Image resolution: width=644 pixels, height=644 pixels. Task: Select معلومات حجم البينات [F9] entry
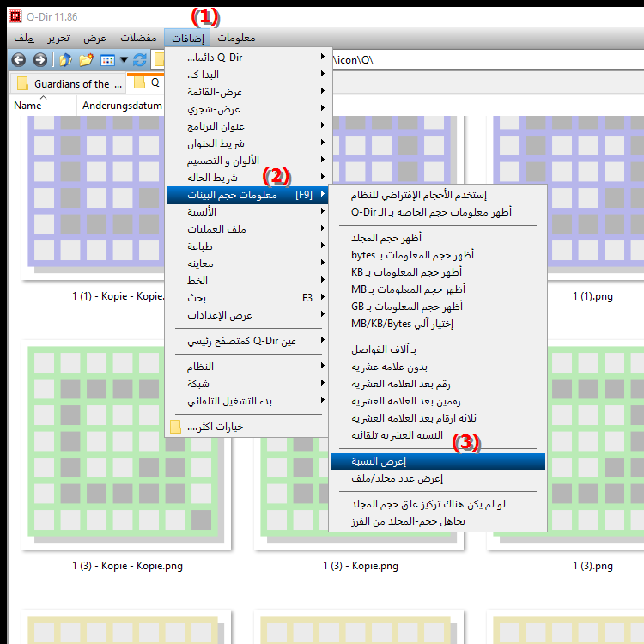246,195
